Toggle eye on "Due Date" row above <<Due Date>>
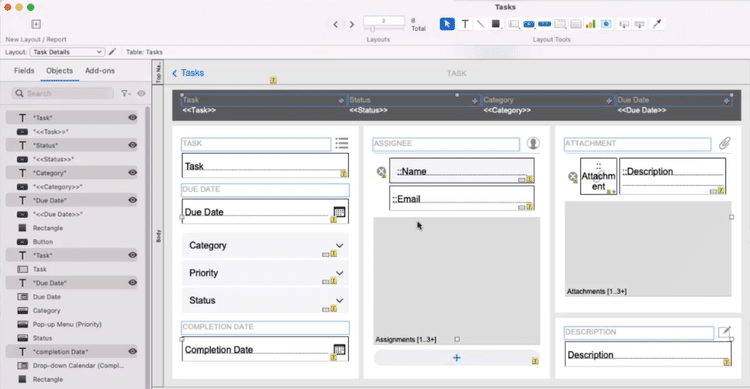The height and width of the screenshot is (389, 750). click(132, 200)
